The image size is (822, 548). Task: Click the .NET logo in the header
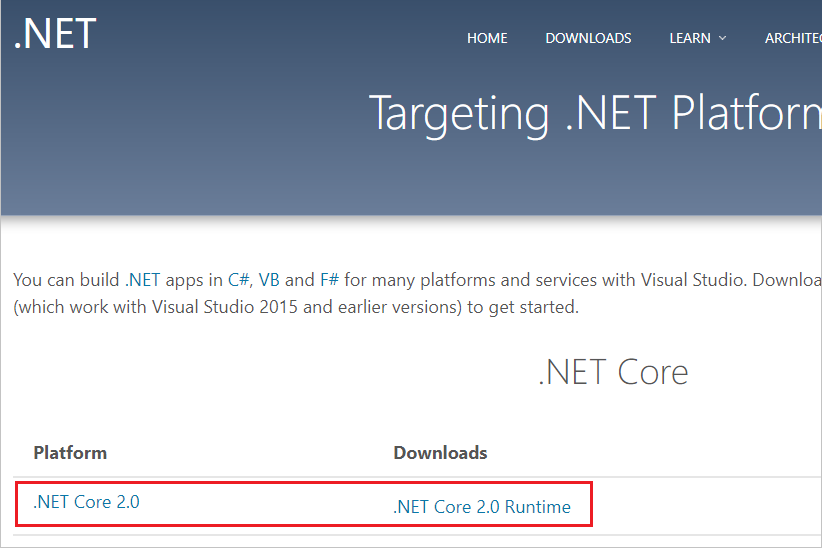(55, 34)
